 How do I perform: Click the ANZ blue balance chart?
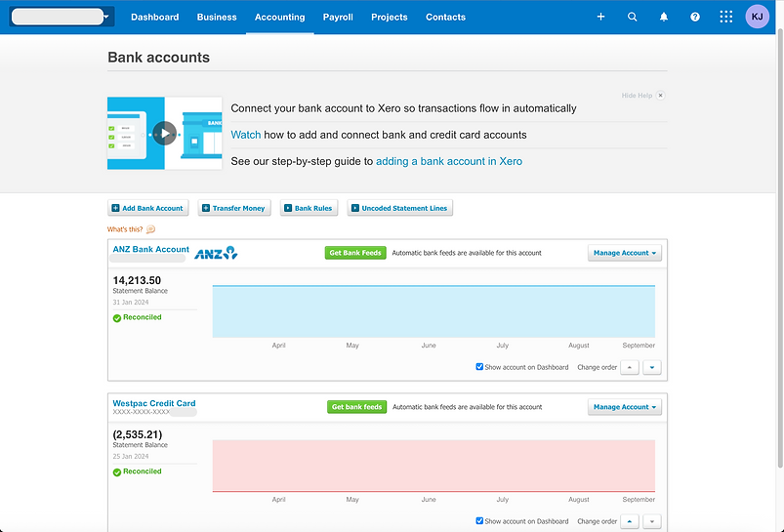click(433, 311)
